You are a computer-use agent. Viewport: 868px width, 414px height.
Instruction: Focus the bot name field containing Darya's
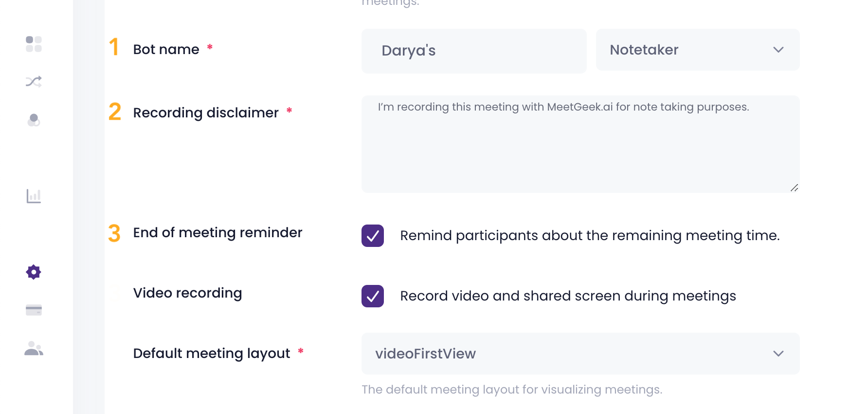[x=473, y=51]
